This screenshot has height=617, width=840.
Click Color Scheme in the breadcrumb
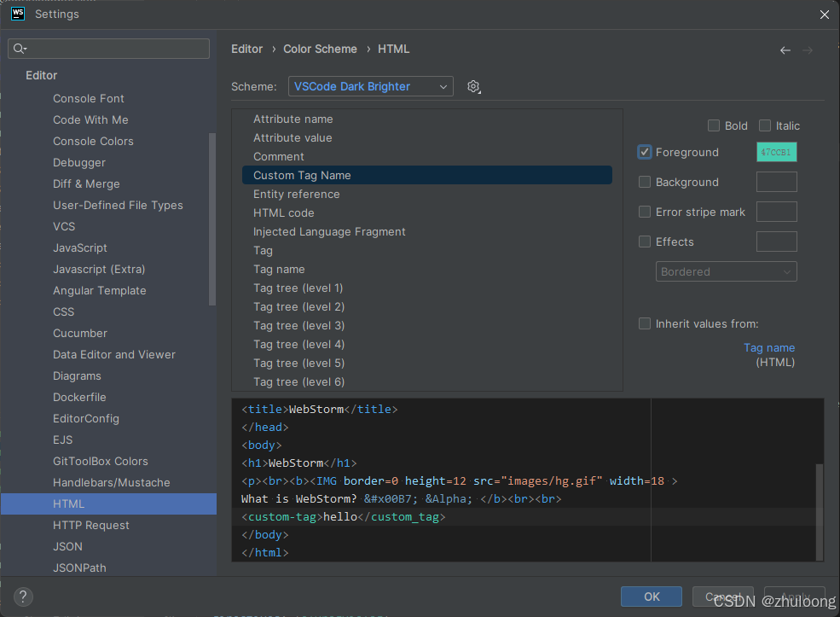[320, 49]
